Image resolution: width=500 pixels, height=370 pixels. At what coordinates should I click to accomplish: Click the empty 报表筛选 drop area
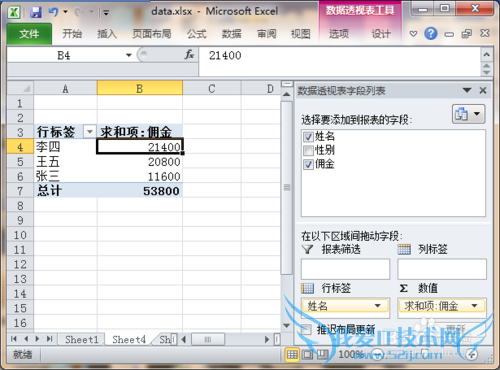tap(345, 269)
